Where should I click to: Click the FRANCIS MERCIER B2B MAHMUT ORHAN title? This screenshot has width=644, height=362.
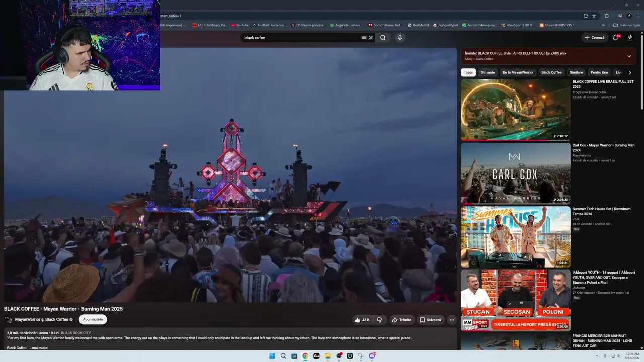tap(603, 340)
